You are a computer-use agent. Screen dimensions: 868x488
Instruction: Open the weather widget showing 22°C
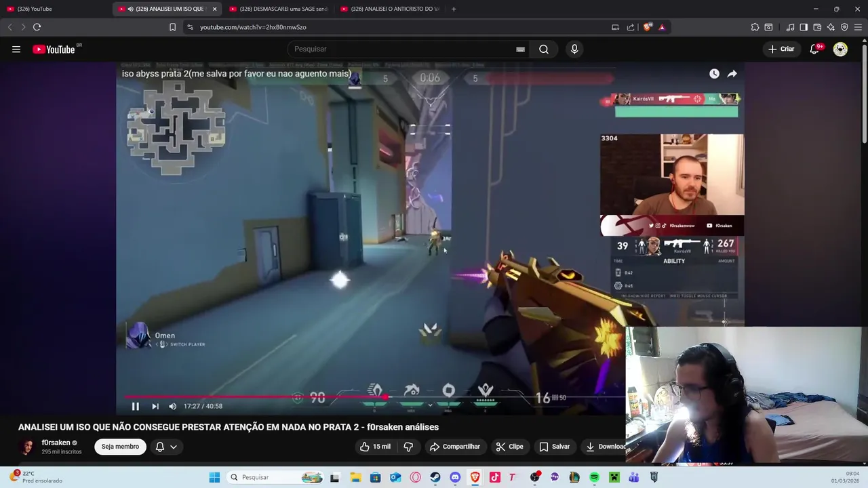35,477
